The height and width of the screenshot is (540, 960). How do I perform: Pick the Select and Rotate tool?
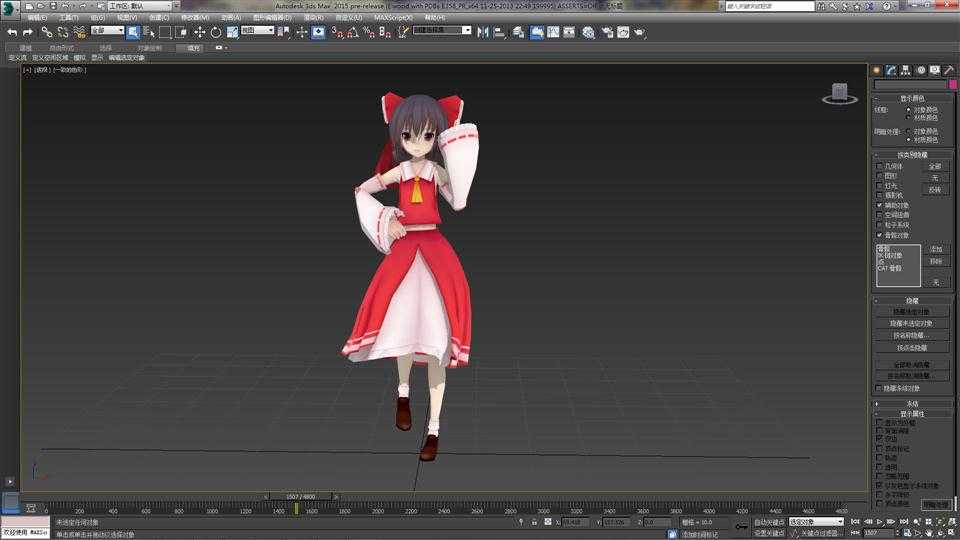point(216,32)
